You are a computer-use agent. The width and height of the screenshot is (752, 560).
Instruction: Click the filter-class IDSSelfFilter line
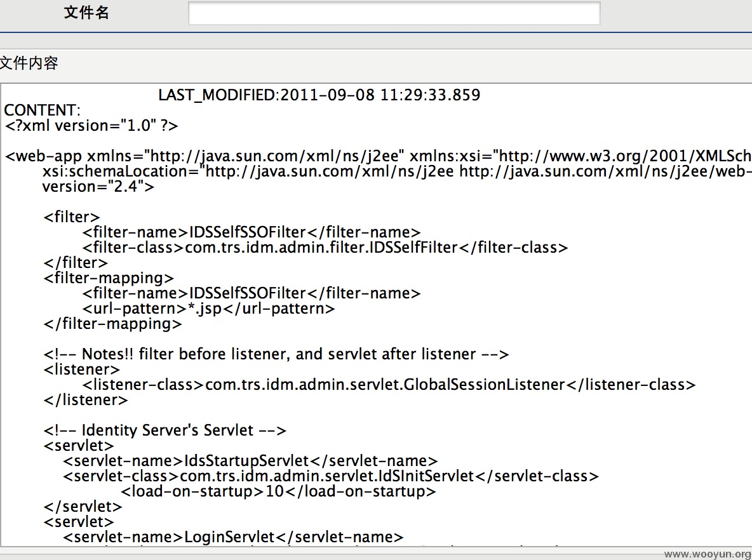325,248
